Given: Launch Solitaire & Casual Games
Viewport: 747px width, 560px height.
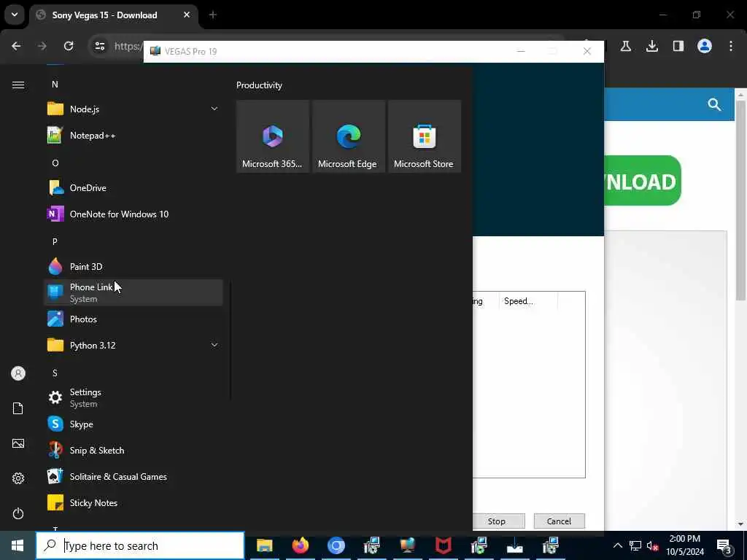Looking at the screenshot, I should coord(133,476).
